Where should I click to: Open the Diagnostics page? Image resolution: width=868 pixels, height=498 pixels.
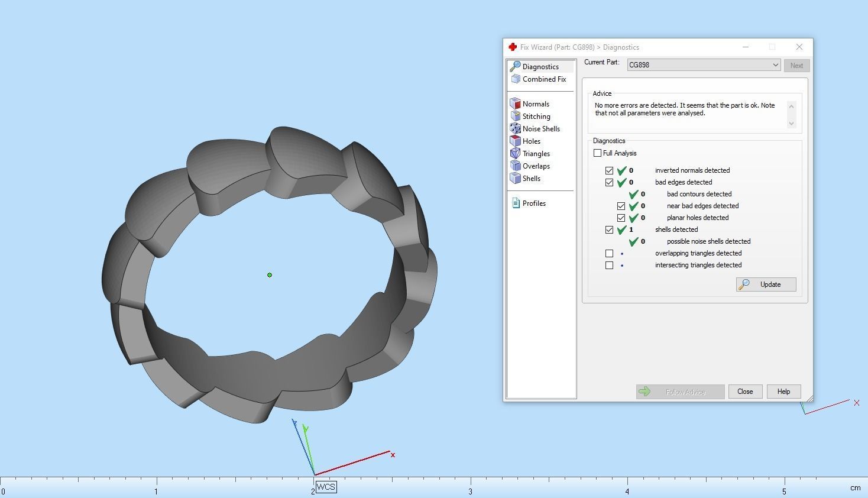coord(540,67)
